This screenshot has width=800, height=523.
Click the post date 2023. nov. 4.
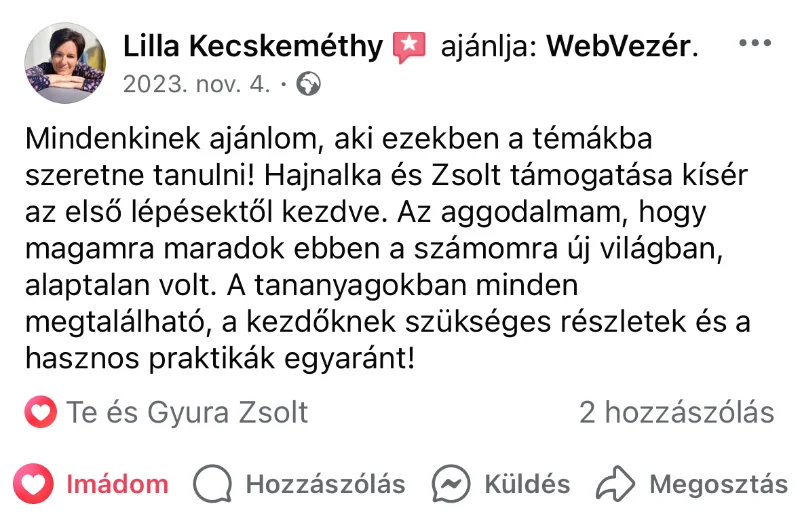pos(196,84)
